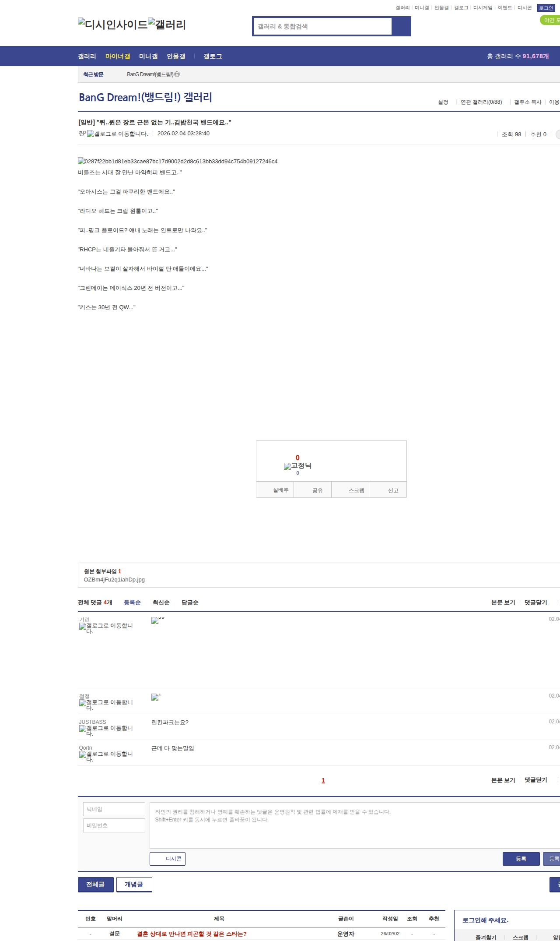Click the blue search button beside the search box
This screenshot has width=560, height=941.
(x=401, y=26)
